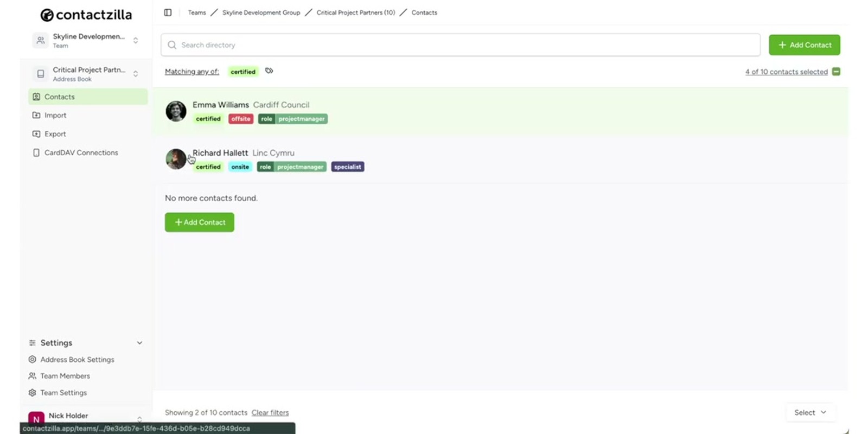Click the search magnifier icon

172,45
